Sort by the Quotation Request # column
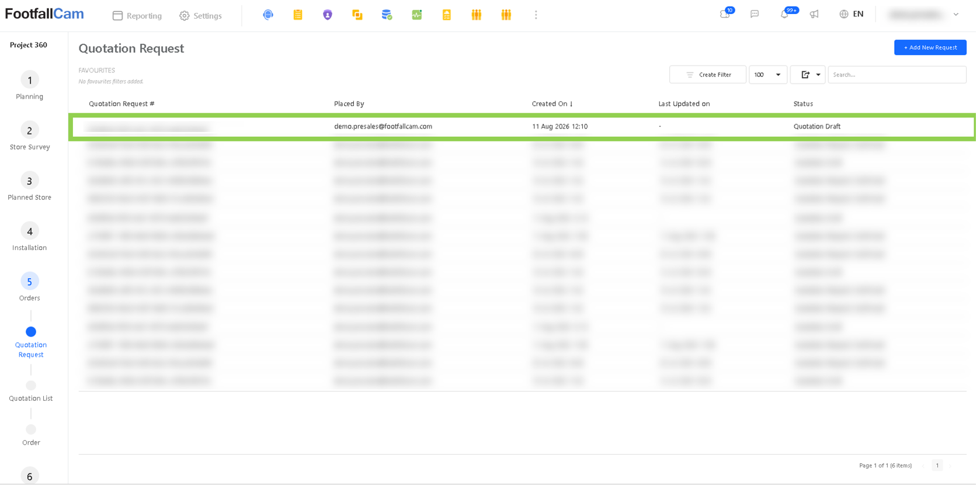 (x=121, y=104)
